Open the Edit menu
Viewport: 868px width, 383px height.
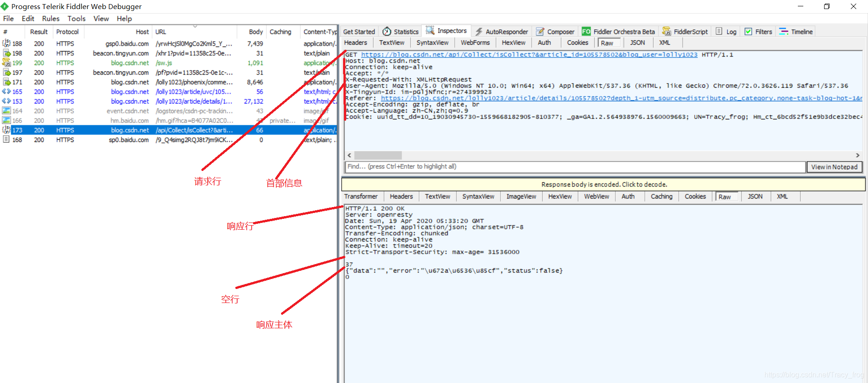28,19
